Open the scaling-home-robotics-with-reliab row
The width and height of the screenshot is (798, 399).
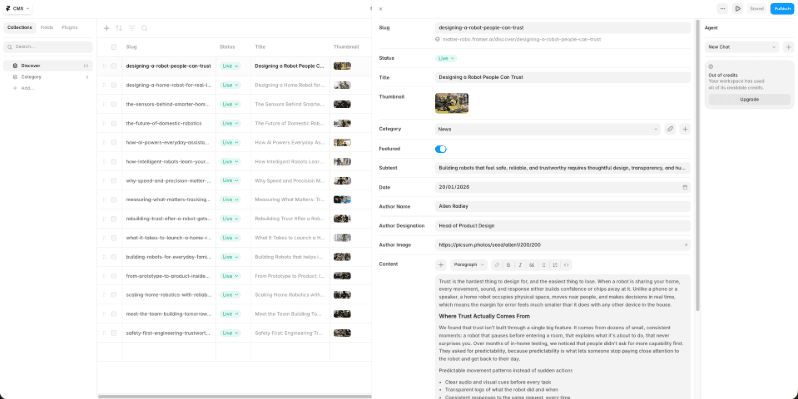[168, 295]
